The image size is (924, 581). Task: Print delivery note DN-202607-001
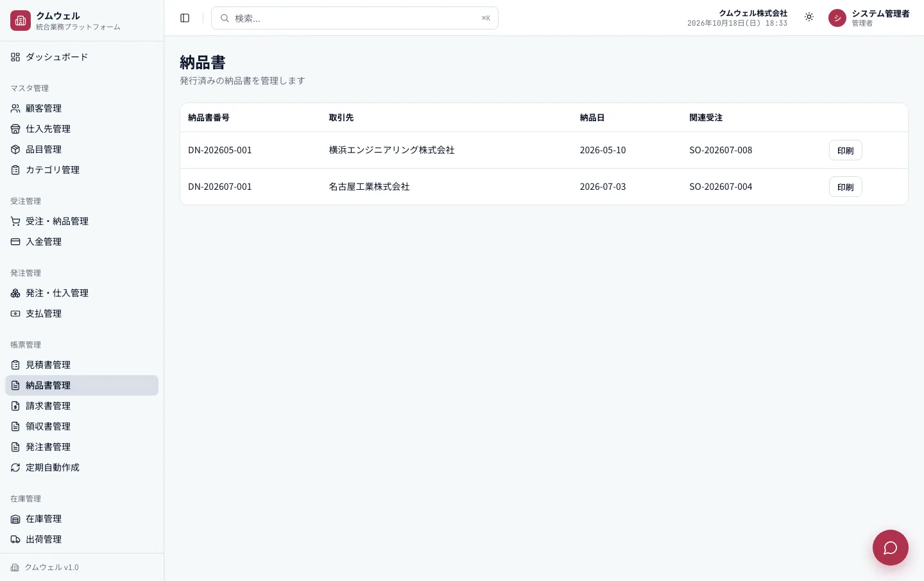(x=845, y=187)
